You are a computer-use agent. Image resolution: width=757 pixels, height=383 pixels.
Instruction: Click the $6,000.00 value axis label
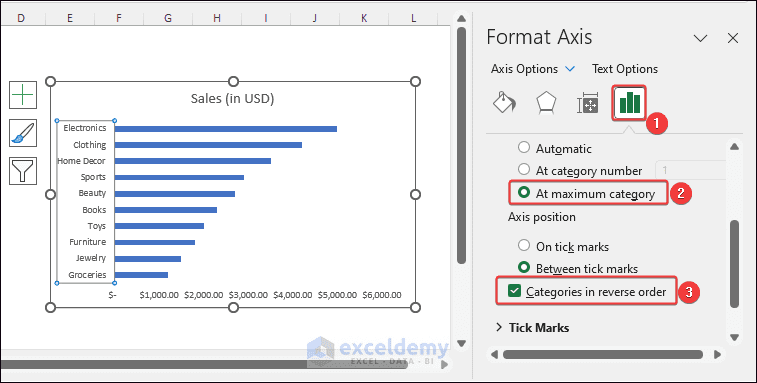click(x=382, y=295)
